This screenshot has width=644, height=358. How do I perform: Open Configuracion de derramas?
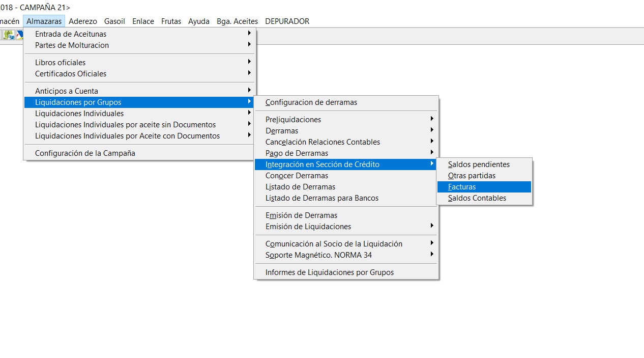(311, 102)
